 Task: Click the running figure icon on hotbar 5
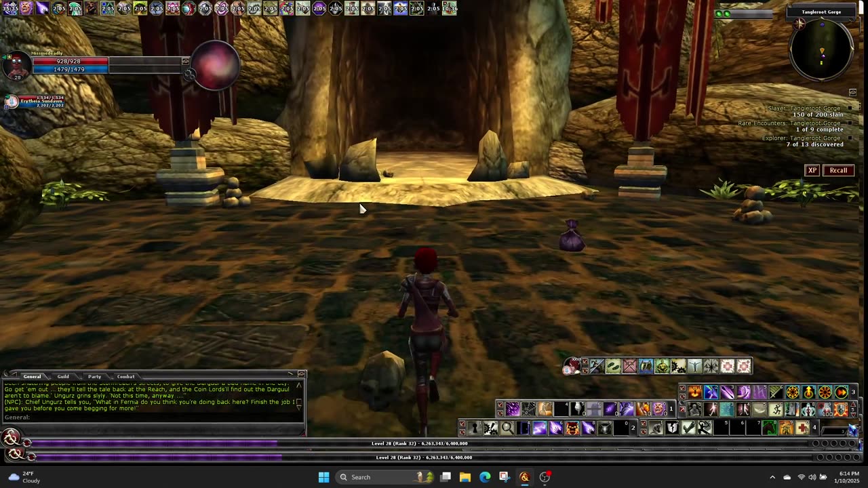775,409
